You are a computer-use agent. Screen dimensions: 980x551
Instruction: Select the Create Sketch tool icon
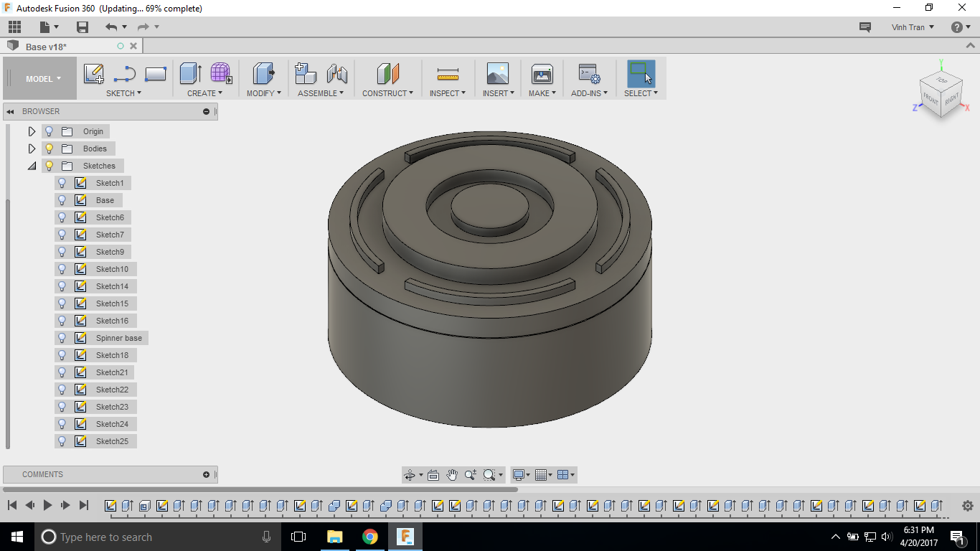[x=93, y=74]
